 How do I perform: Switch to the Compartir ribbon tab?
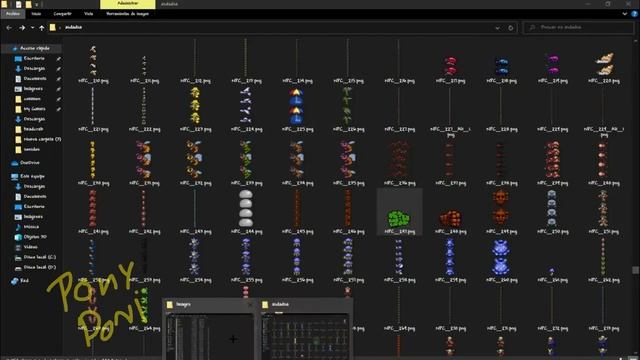click(62, 14)
